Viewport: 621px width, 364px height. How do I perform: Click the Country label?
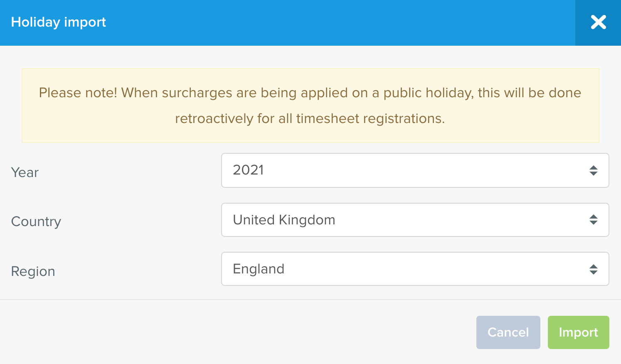tap(36, 221)
